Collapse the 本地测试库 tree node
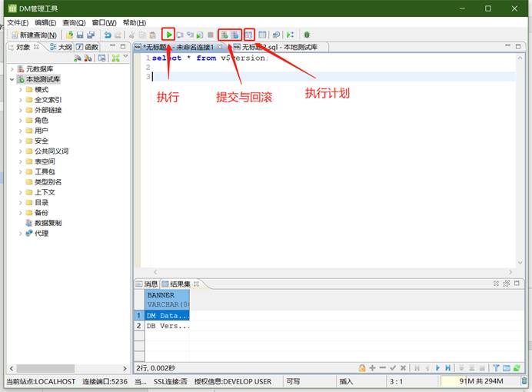The width and height of the screenshot is (532, 392). [12, 79]
